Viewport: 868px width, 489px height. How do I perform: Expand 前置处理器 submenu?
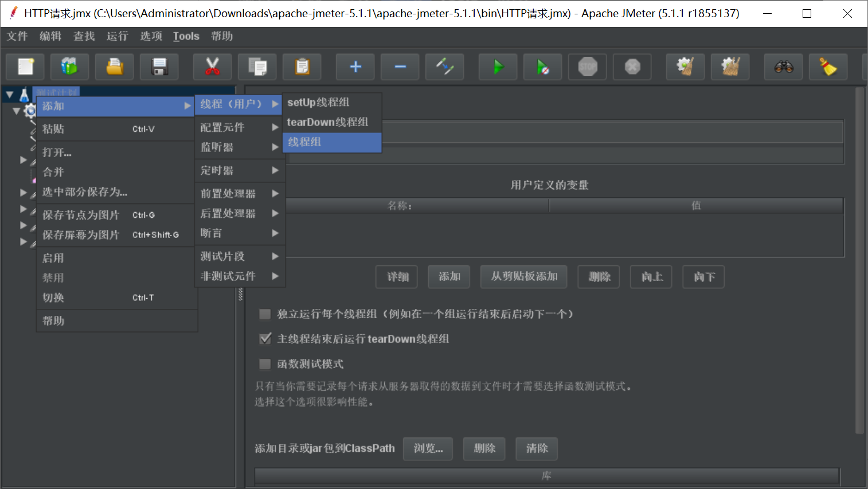(240, 194)
